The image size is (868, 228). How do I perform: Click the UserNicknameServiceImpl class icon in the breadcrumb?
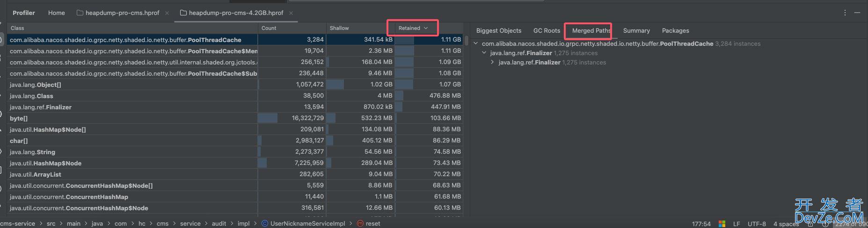pos(265,224)
